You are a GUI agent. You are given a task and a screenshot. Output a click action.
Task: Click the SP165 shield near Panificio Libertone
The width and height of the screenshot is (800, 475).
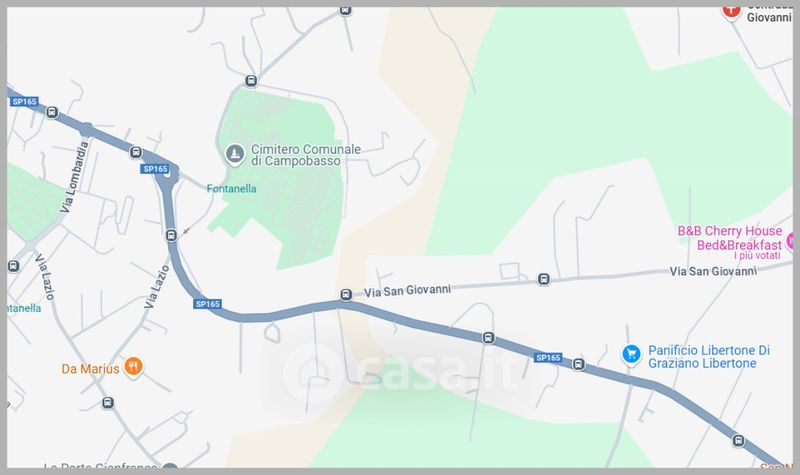pos(548,358)
